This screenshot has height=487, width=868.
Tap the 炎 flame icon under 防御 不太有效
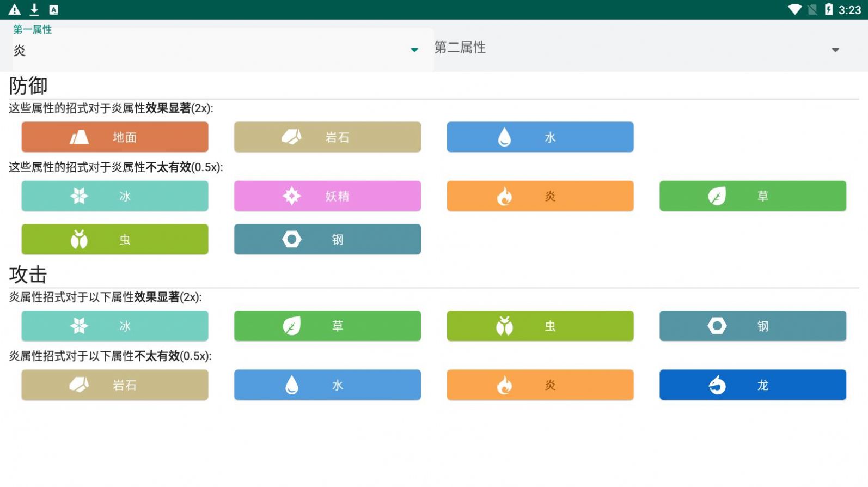504,196
